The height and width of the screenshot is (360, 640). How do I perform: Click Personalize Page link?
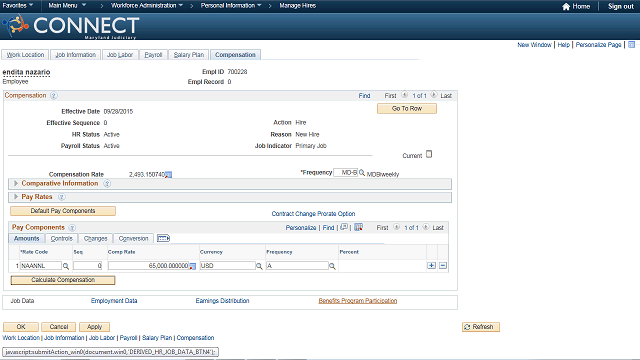click(598, 44)
